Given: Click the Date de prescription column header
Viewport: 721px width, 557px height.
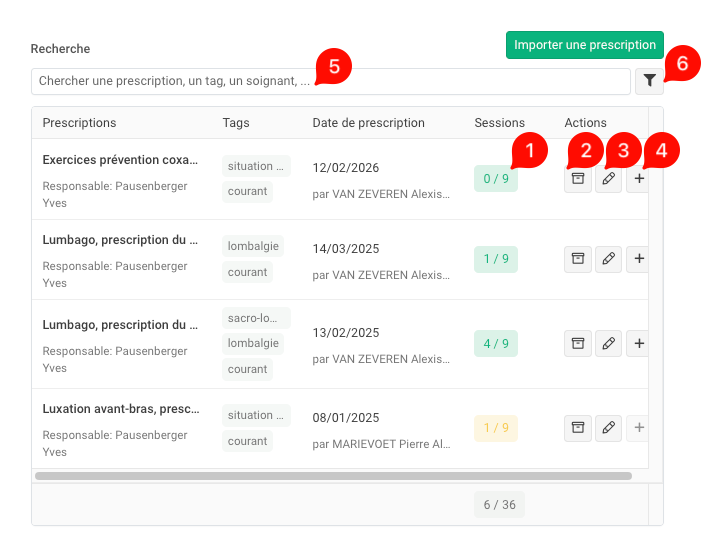Looking at the screenshot, I should click(368, 123).
